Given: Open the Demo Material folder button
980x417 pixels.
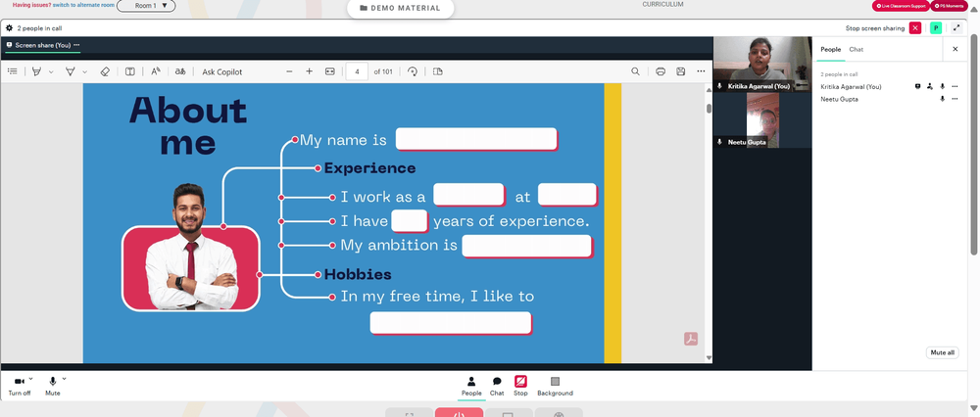Looking at the screenshot, I should point(401,8).
